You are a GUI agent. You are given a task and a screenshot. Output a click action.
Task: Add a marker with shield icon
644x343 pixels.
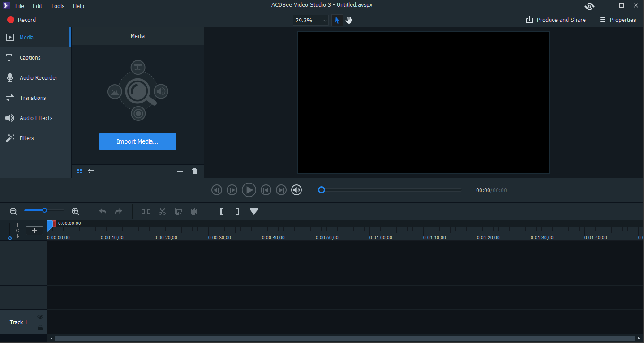pos(254,211)
